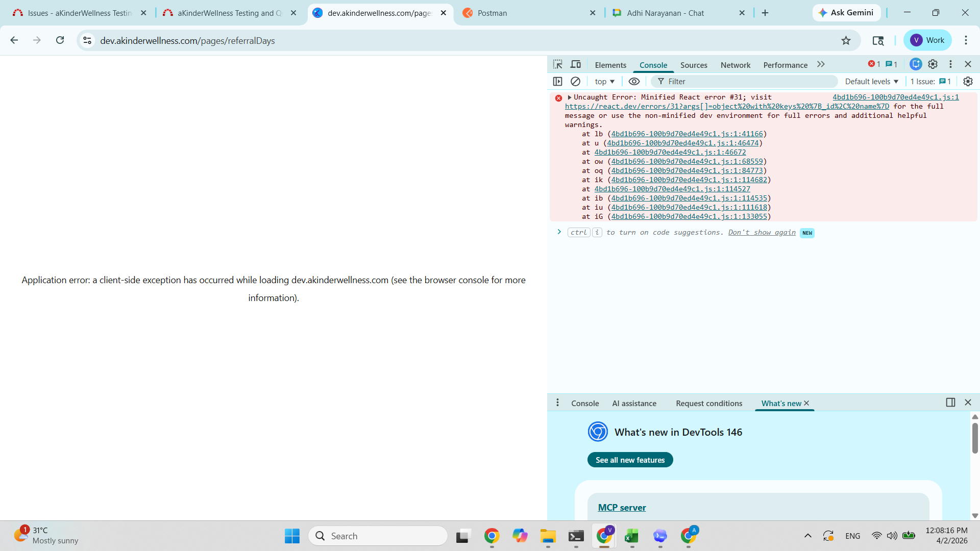The width and height of the screenshot is (980, 551).
Task: Toggle the drawer side-by-side layout icon
Action: [950, 403]
